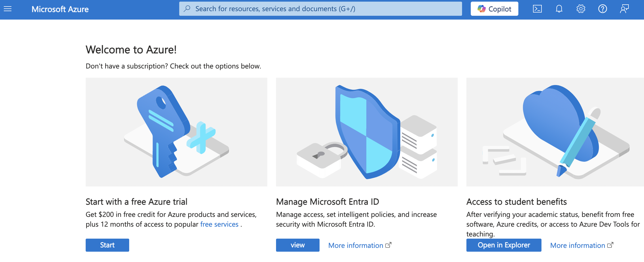The image size is (644, 262).
Task: Click the search magnifier icon
Action: tap(187, 9)
